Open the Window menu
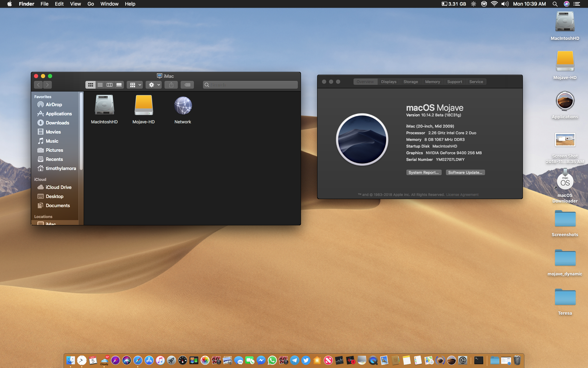Screen dimensions: 588x368 pos(110,4)
